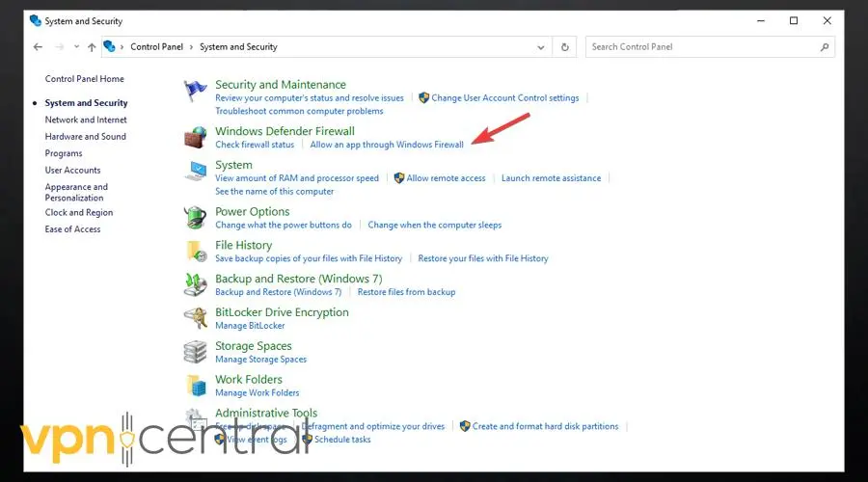
Task: Click Review your computer's status link
Action: point(310,98)
